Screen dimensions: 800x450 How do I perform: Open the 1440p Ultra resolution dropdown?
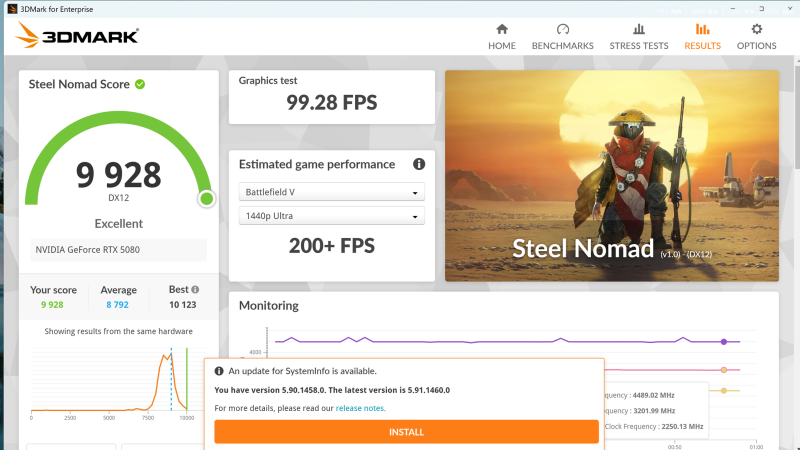click(332, 216)
